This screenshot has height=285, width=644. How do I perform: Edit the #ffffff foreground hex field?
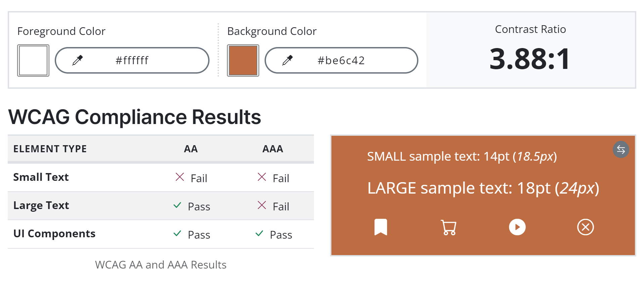point(132,60)
